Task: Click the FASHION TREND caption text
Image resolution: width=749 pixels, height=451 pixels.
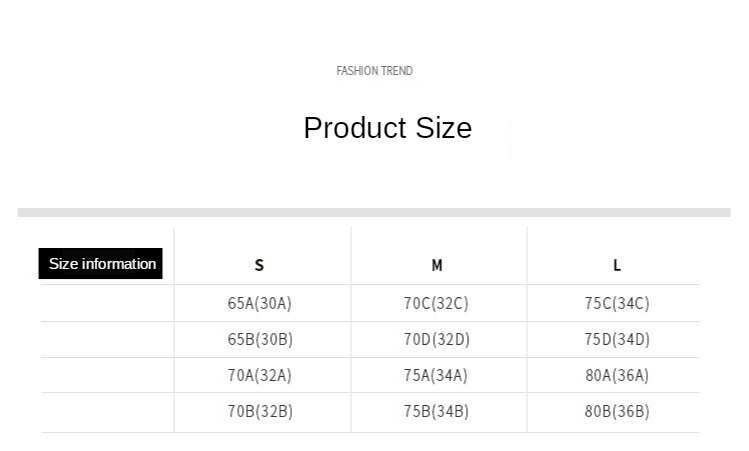Action: tap(374, 71)
